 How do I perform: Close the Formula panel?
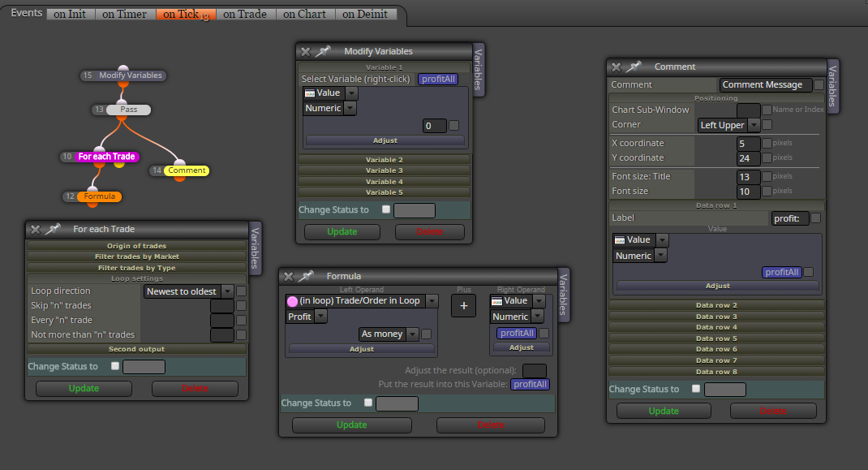click(289, 276)
